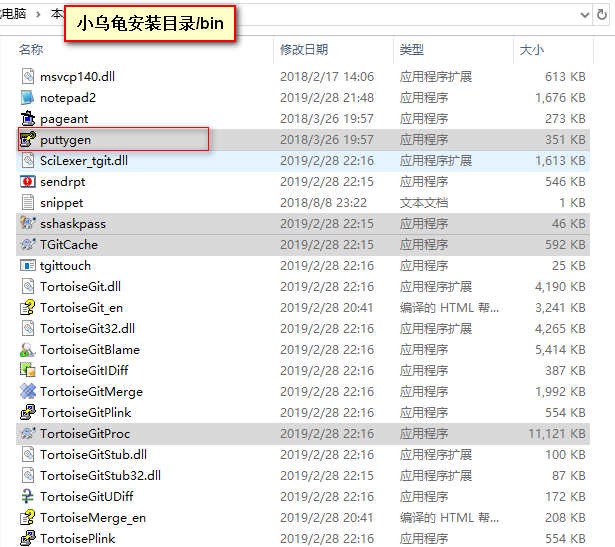Click the TortoiseGitProc application icon
615x547 pixels.
point(27,433)
